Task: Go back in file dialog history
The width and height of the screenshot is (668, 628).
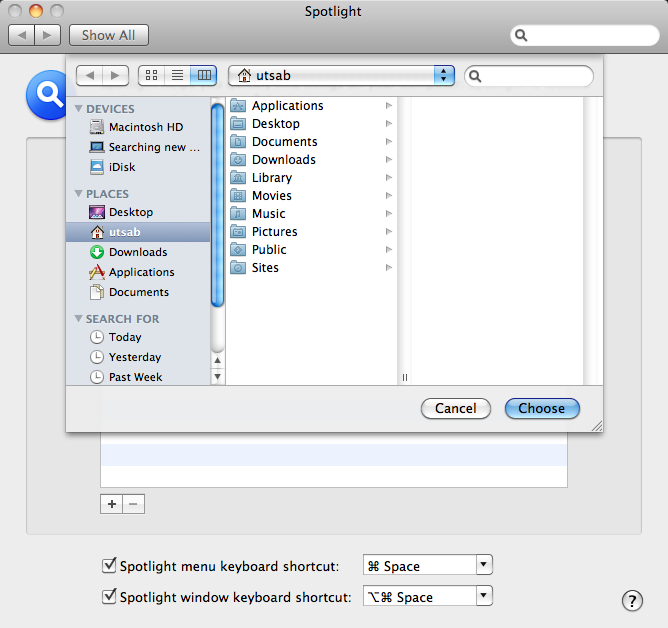Action: pos(89,76)
